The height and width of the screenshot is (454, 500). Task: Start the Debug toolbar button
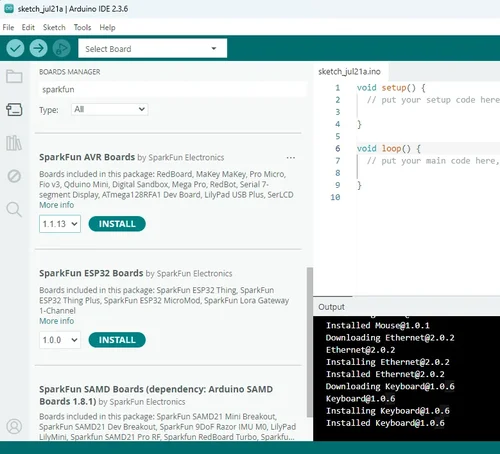point(62,48)
